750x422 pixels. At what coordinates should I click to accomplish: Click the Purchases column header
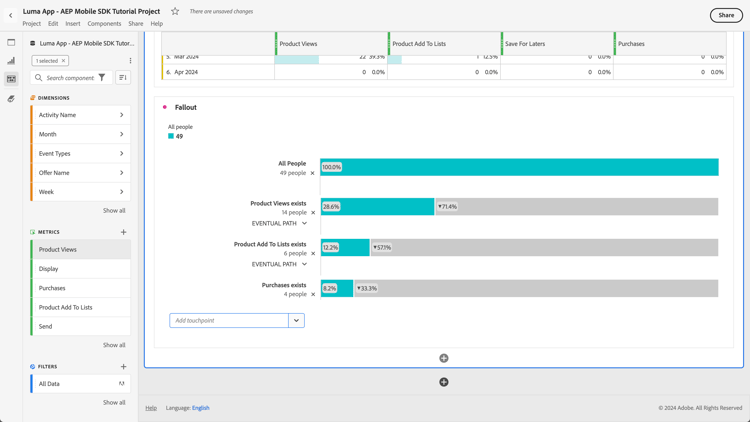click(x=670, y=44)
